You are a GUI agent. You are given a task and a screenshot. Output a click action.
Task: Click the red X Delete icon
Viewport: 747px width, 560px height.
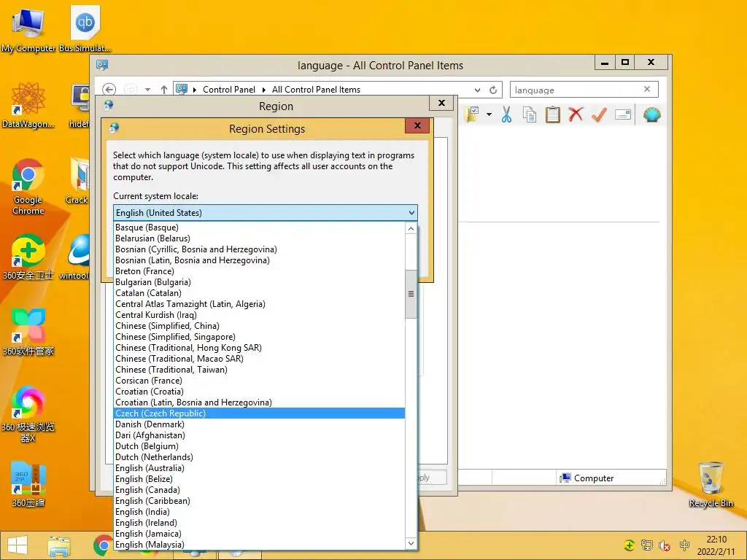[576, 114]
